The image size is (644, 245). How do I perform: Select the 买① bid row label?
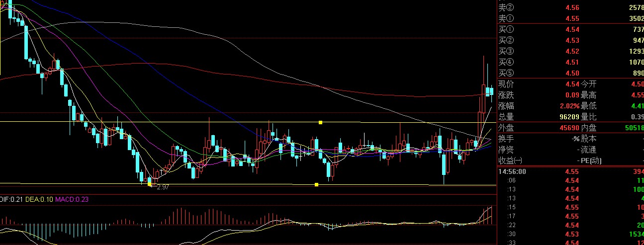click(506, 29)
